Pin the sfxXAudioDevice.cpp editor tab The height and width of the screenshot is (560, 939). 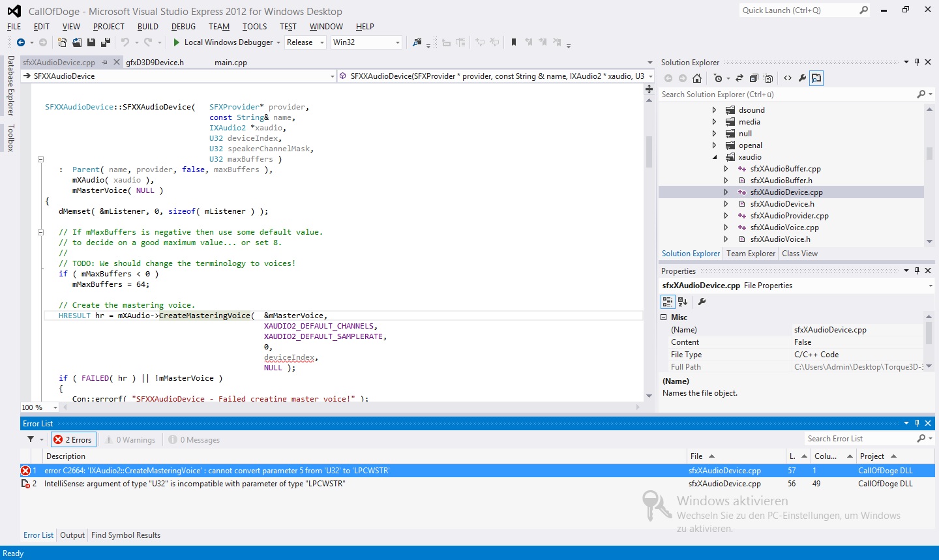point(104,63)
